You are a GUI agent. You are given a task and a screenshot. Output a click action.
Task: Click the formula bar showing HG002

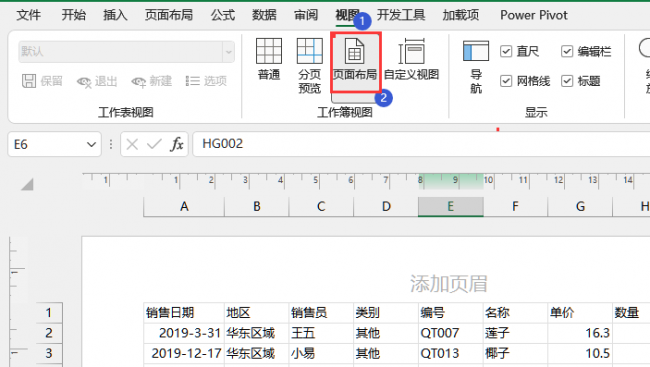point(421,144)
